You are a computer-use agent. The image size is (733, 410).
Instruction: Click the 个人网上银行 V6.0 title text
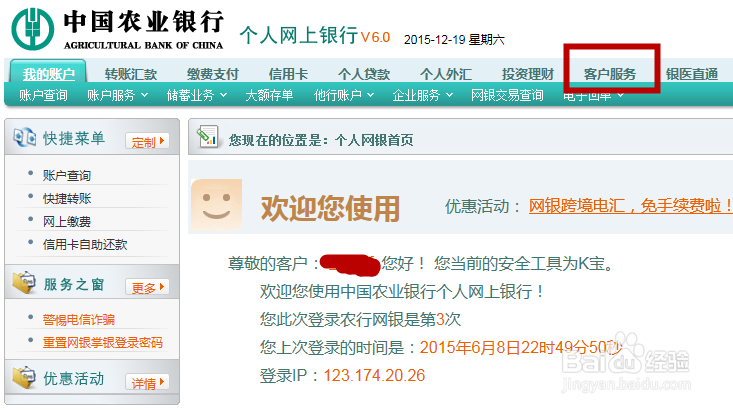click(x=315, y=36)
